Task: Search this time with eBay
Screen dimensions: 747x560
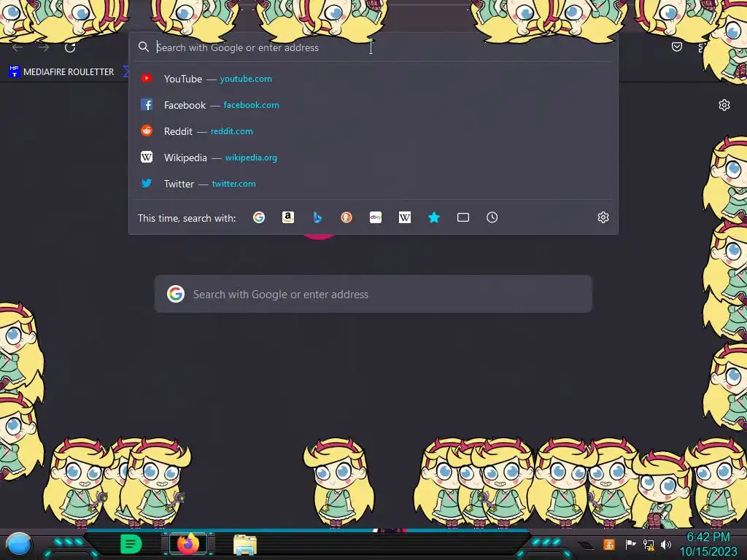Action: (376, 217)
